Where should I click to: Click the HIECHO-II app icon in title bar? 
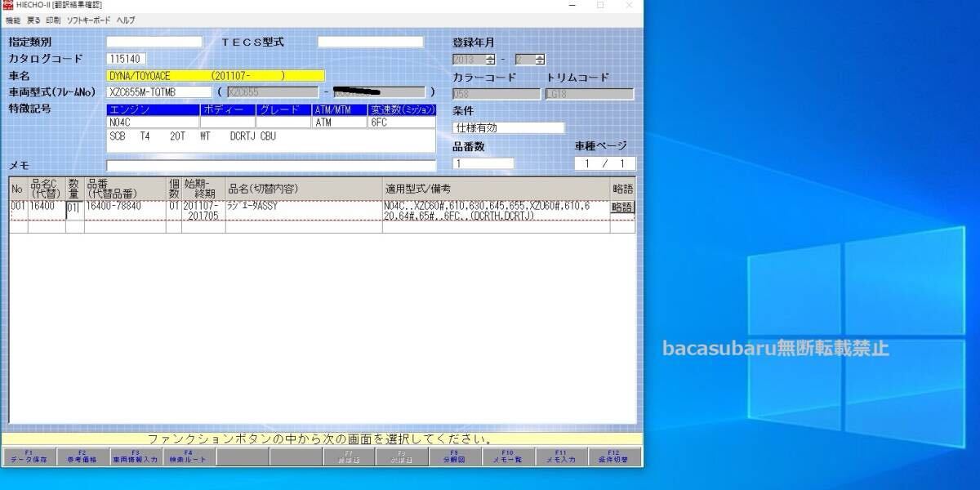coord(7,5)
